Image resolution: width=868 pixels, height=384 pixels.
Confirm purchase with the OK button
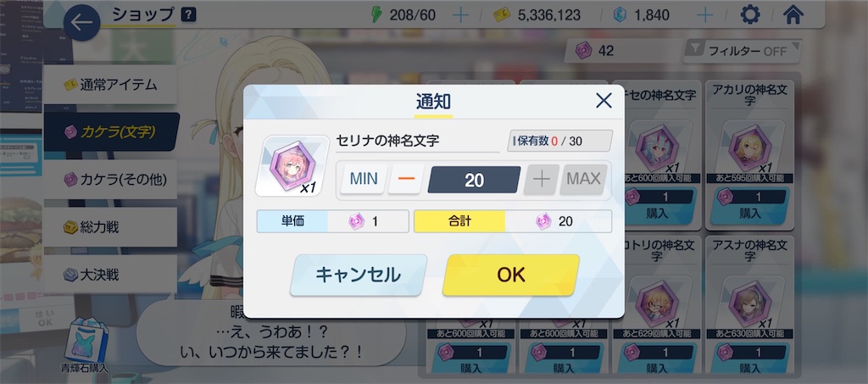(511, 275)
